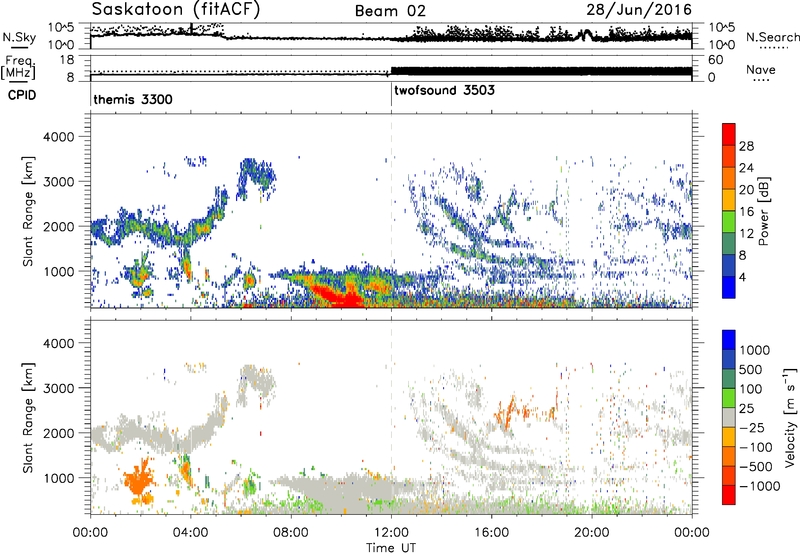Click the '4000' range tick in the power panel
This screenshot has width=800, height=554.
(58, 137)
